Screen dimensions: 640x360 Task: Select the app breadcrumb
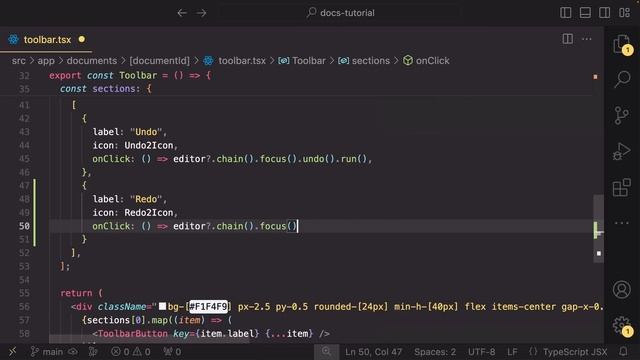pyautogui.click(x=46, y=61)
